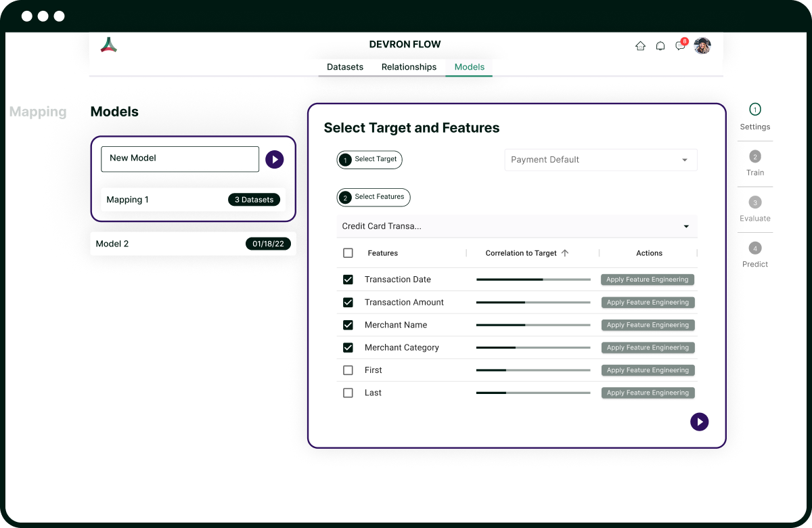812x528 pixels.
Task: Click the 3 Datasets badge
Action: [x=254, y=200]
